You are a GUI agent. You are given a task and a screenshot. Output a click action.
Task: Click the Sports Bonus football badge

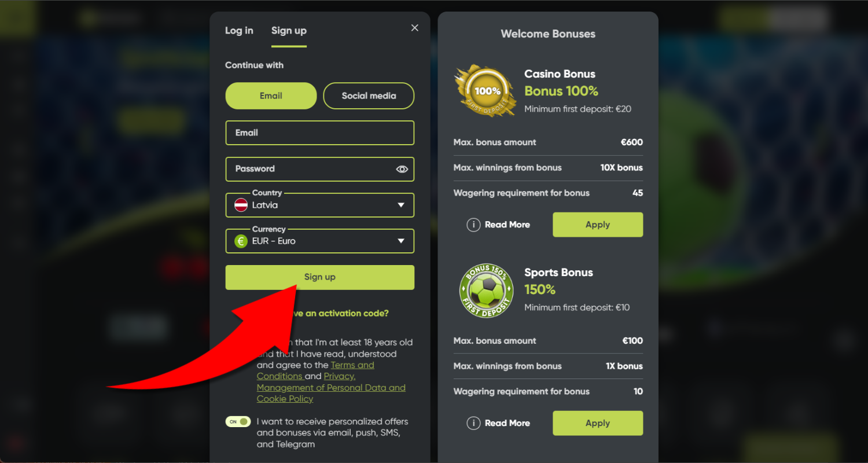tap(486, 290)
